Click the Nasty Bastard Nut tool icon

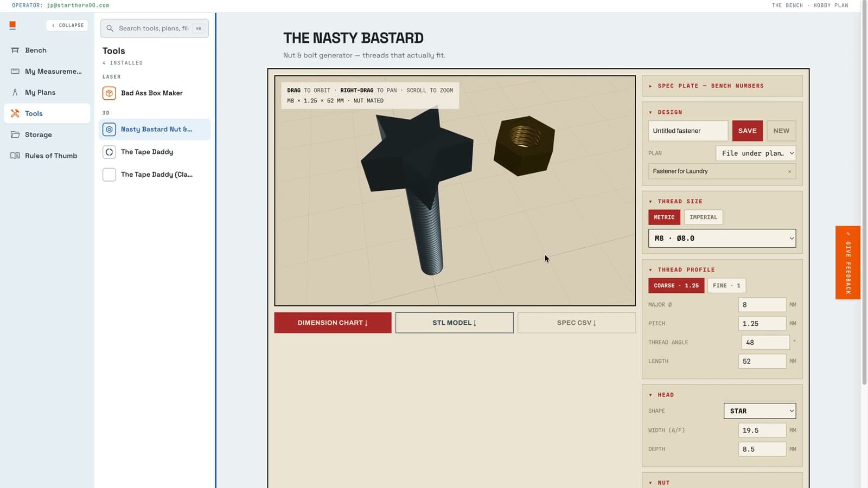pyautogui.click(x=109, y=130)
